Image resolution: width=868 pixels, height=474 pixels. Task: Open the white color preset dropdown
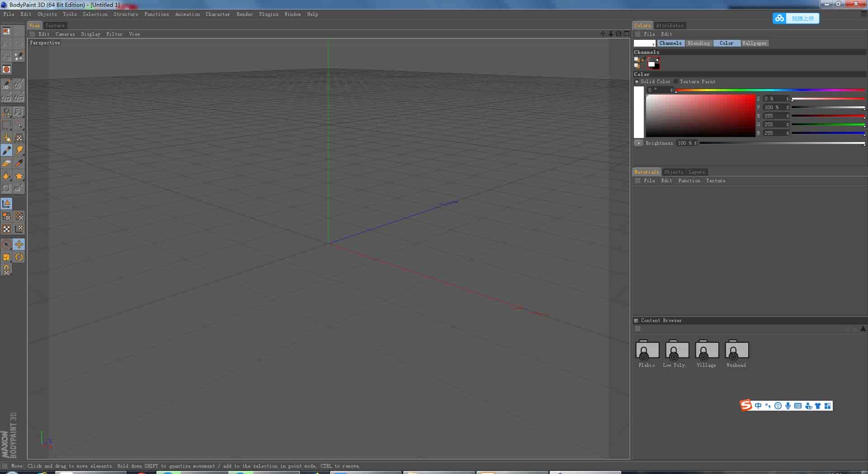coord(645,43)
